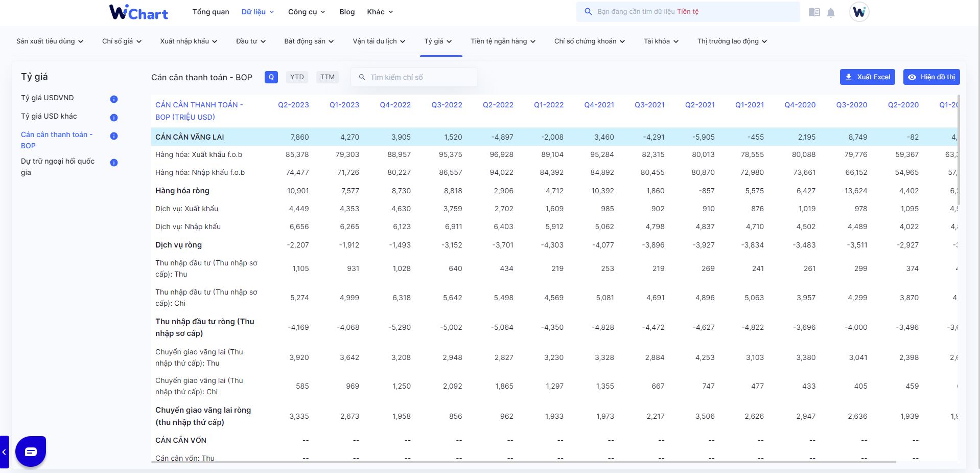Expand Chỉ số giá category
Screen dimensions: 980x473
(x=122, y=41)
